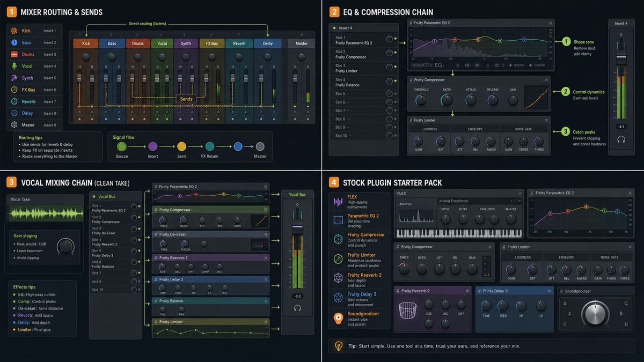Screen dimensions: 644x362
Task: Click the -3.2 level readout on Vocal Bus
Action: (x=297, y=296)
